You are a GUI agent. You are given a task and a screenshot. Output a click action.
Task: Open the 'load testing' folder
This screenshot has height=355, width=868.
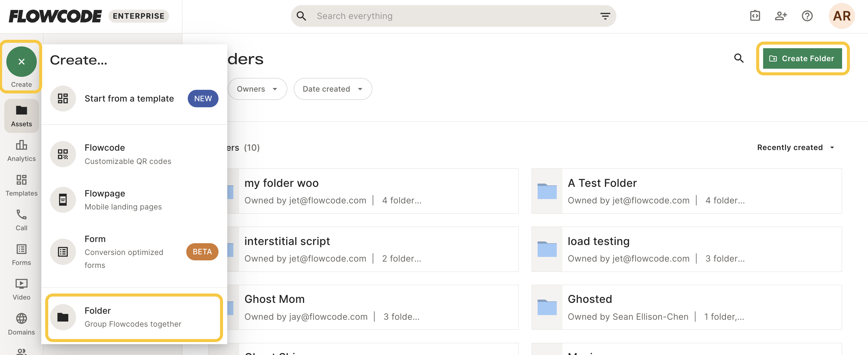click(686, 249)
